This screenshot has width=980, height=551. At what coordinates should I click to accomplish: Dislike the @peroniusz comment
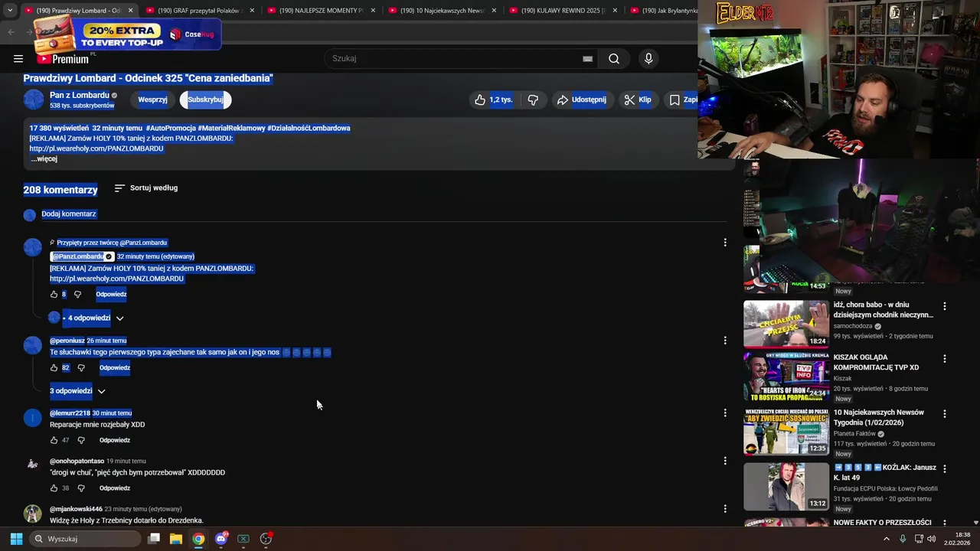(81, 367)
